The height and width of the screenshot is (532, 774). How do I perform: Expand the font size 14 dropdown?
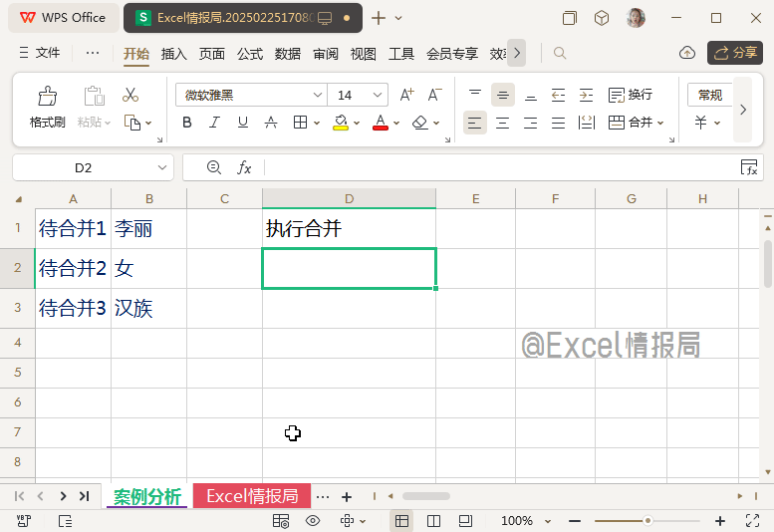click(x=378, y=95)
